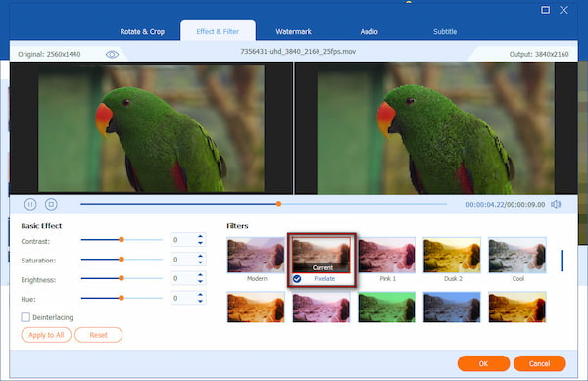This screenshot has width=588, height=381.
Task: Select the Cool filter thumbnail
Action: [517, 255]
